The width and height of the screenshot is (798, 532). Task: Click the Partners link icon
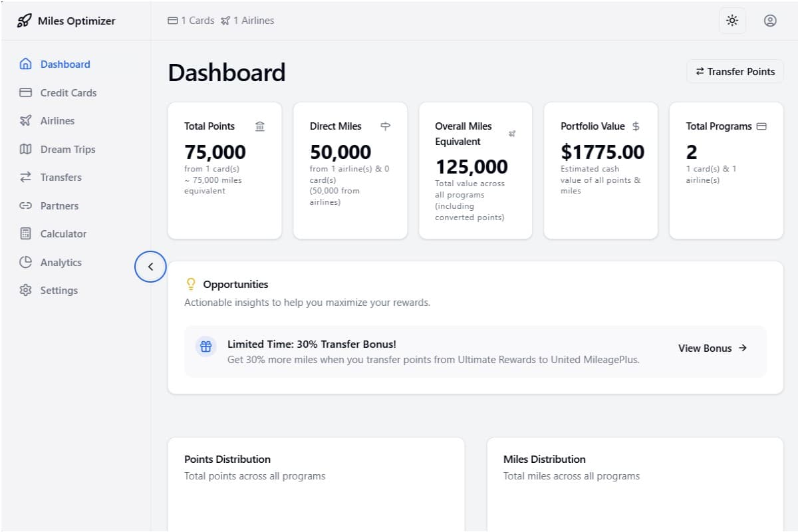coord(26,205)
